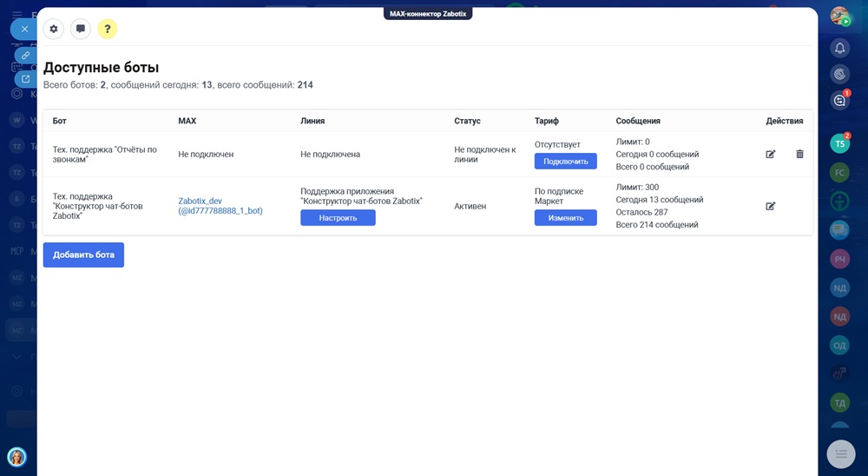Open the РЧ chat avatar
868x476 pixels.
[x=839, y=259]
